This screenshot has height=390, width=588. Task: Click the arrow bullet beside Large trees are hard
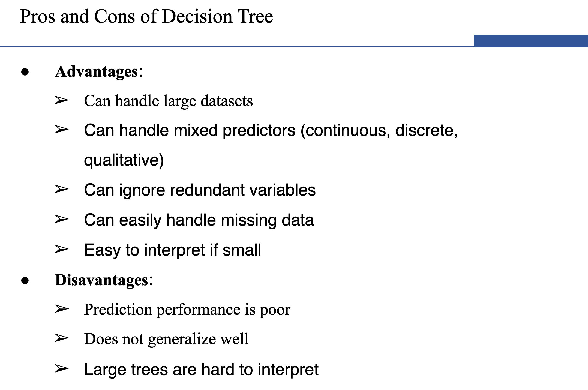61,369
